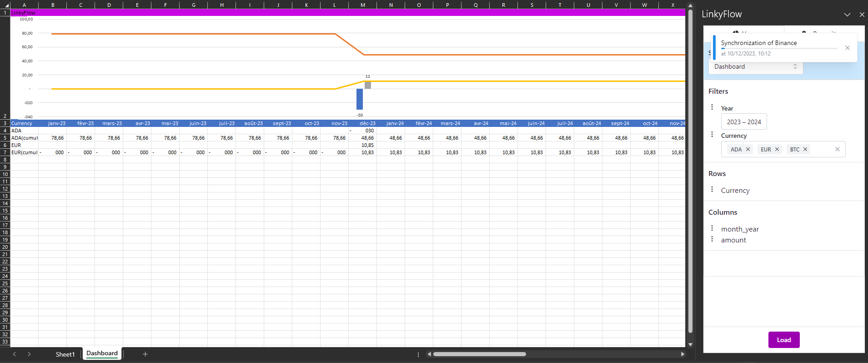Viewport: 868px width, 363px height.
Task: Dismiss the Synchronization of Binance notification
Action: point(848,48)
